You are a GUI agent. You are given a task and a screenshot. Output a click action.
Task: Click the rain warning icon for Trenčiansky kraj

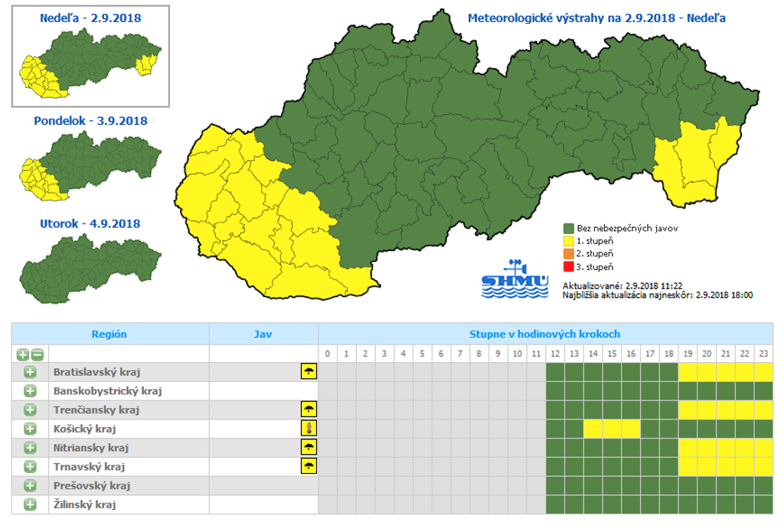(309, 410)
